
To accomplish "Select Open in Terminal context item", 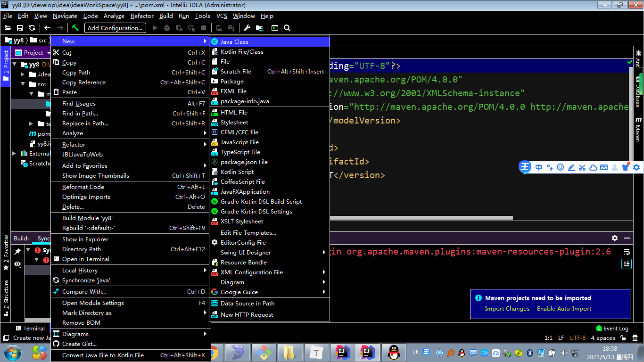I will (129, 259).
